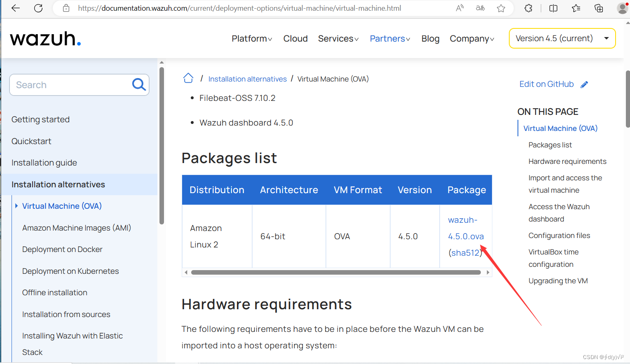This screenshot has height=364, width=630.
Task: Open read aloud icon in address bar
Action: tap(459, 8)
